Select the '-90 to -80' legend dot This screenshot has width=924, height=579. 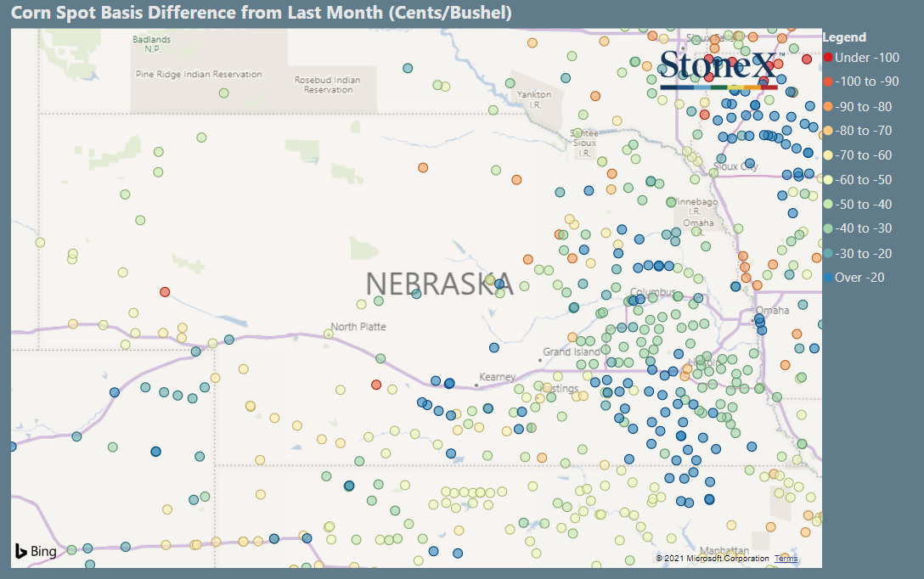coord(828,107)
